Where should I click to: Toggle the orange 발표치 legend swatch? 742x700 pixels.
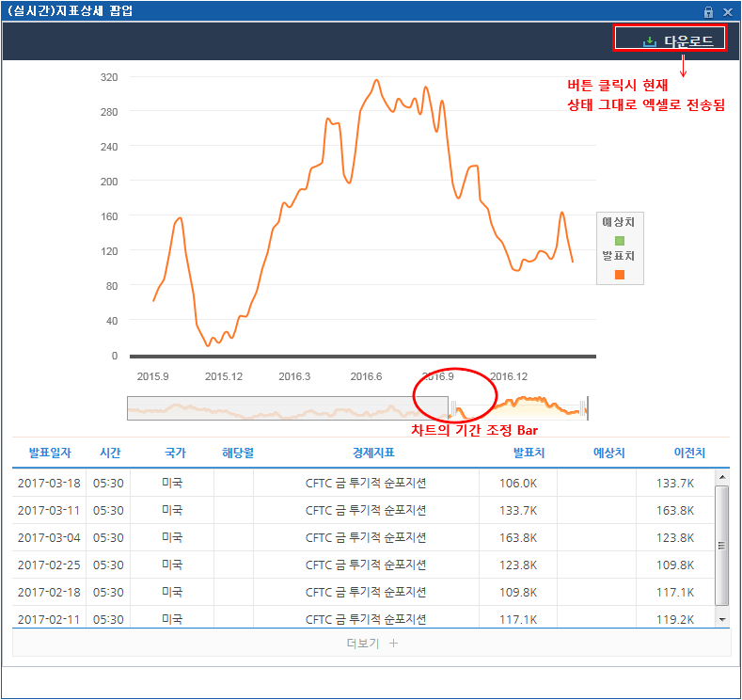pyautogui.click(x=620, y=275)
